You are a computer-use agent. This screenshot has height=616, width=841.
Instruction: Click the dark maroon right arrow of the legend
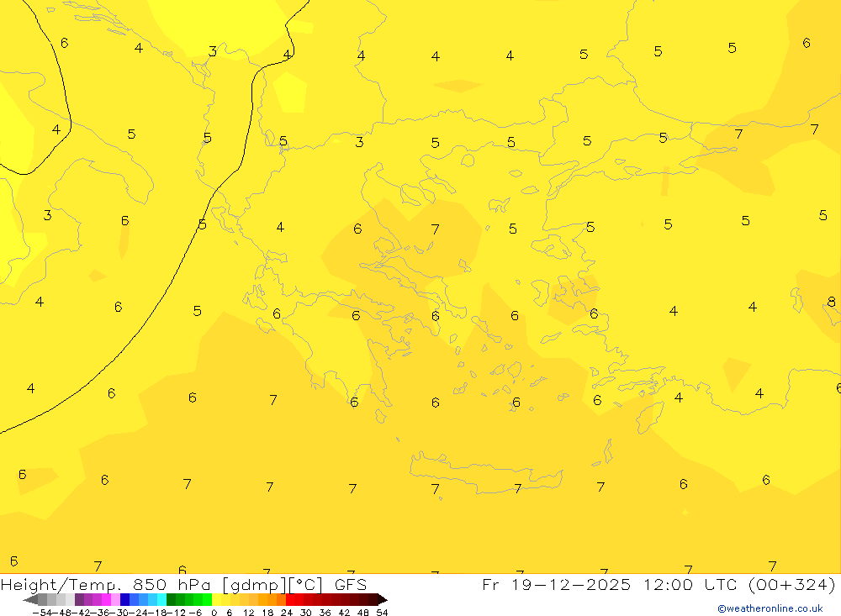(383, 599)
